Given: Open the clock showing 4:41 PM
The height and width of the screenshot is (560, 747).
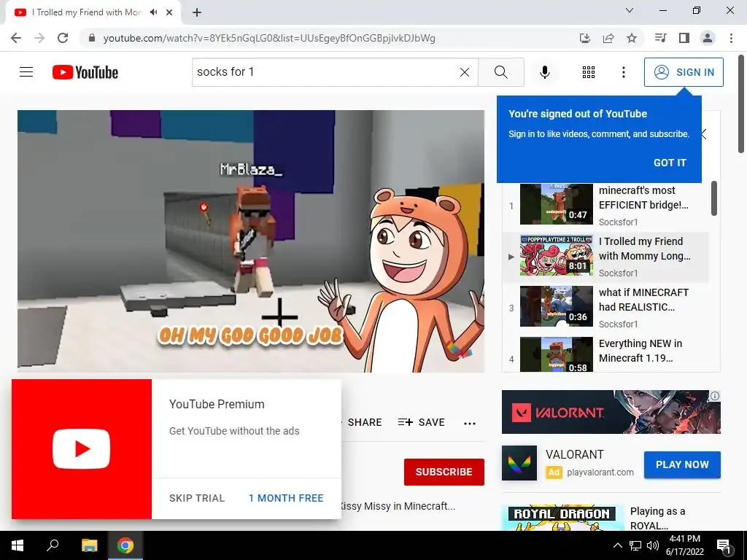Looking at the screenshot, I should (684, 545).
